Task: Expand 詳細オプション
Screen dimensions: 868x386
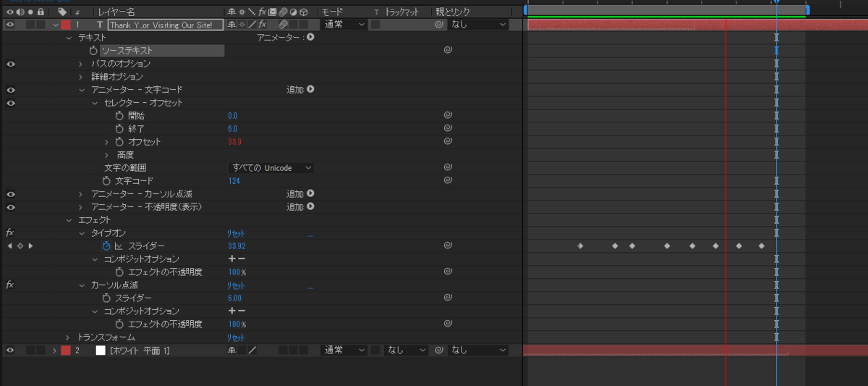Action: tap(82, 77)
